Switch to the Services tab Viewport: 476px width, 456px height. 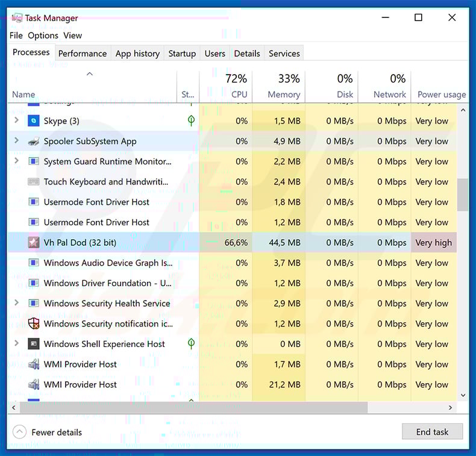[284, 54]
